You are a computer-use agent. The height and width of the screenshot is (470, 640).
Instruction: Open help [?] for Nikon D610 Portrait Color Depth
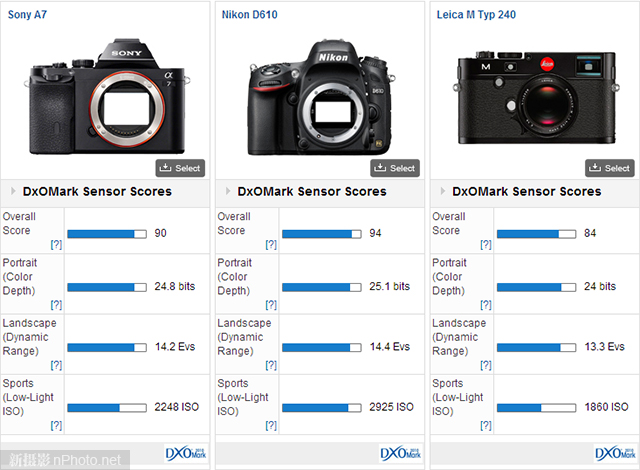tap(271, 305)
